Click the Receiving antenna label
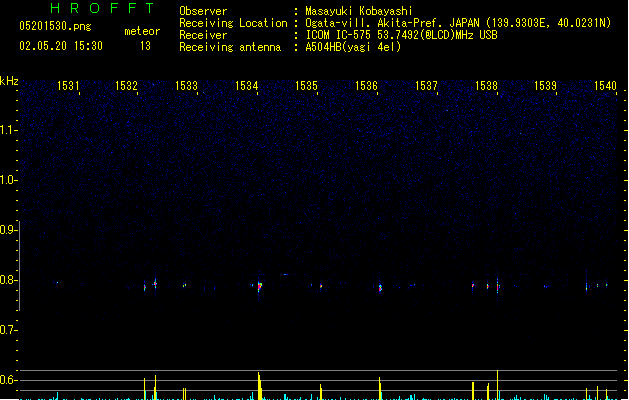The image size is (629, 400). click(x=230, y=47)
